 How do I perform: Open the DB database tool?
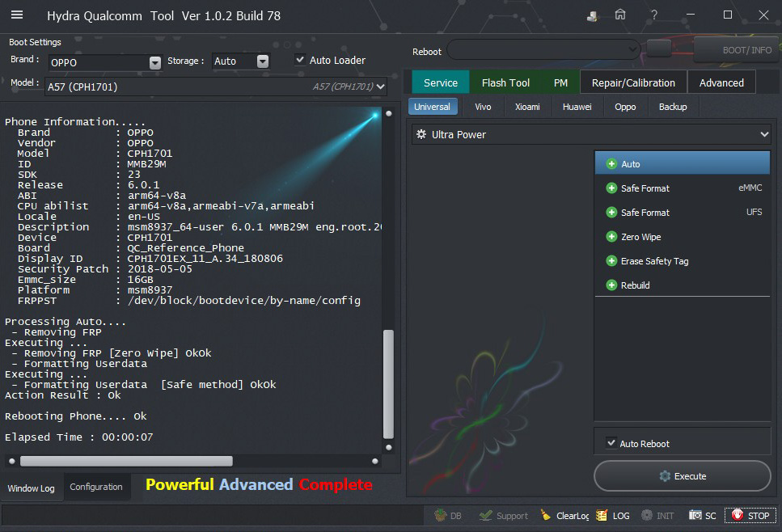448,516
